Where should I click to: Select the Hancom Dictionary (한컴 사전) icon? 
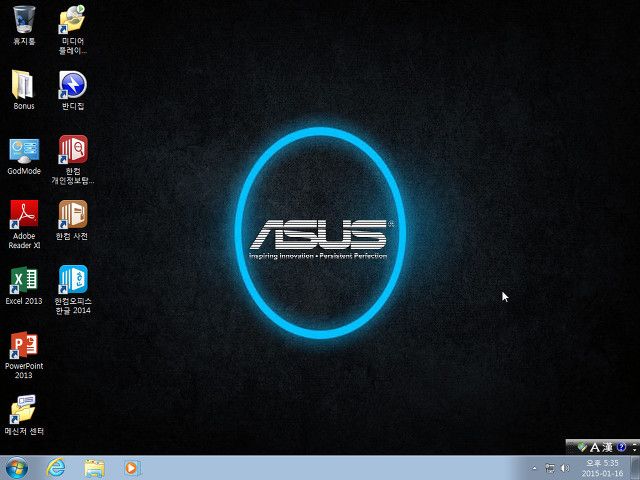(x=73, y=220)
